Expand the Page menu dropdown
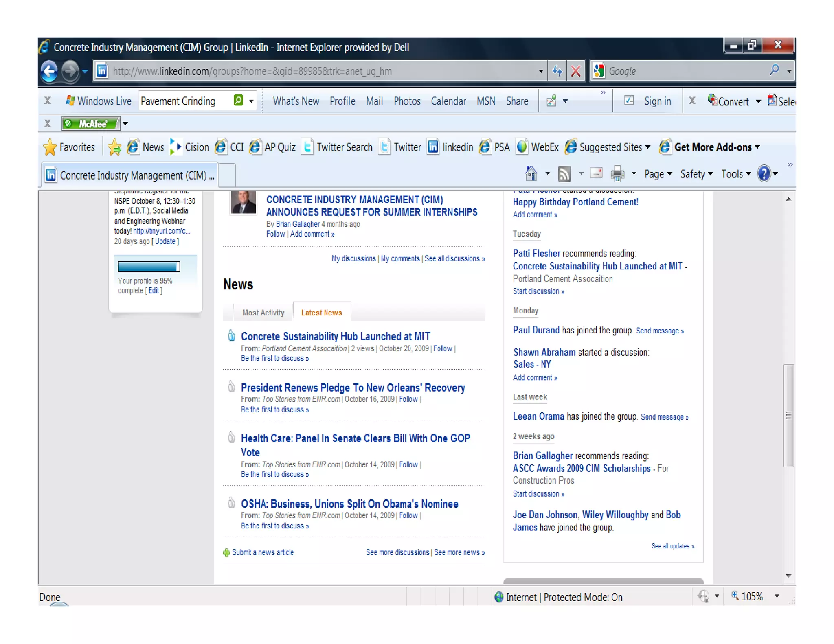 (658, 174)
